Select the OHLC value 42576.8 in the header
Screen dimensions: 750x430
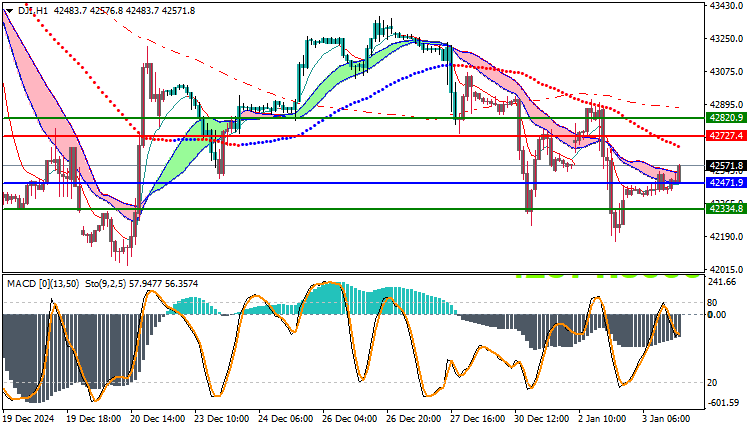pos(106,11)
